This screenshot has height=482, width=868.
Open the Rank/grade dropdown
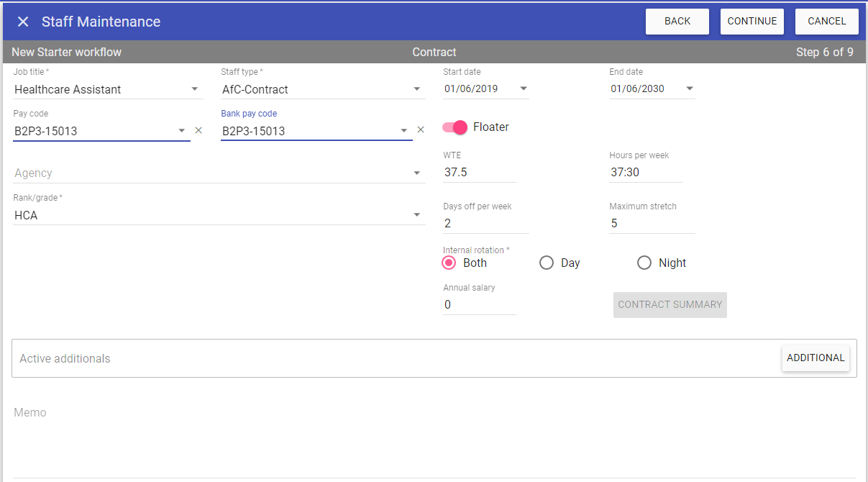coord(417,215)
